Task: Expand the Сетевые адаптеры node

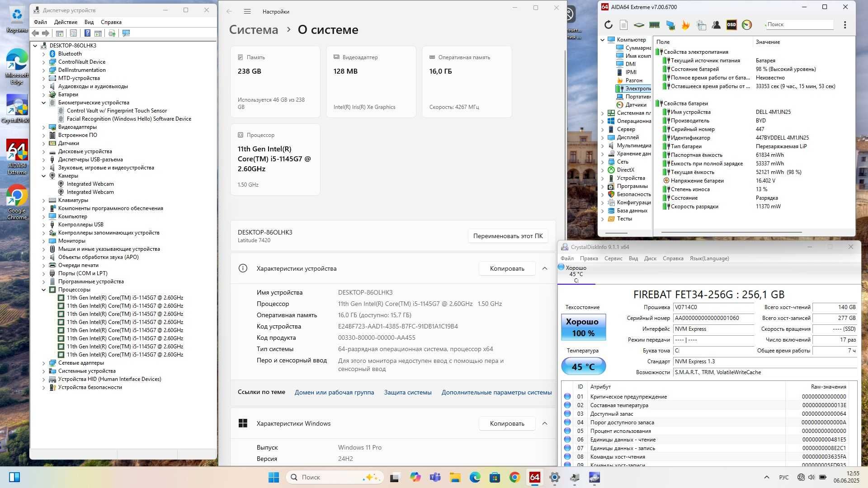Action: (44, 363)
